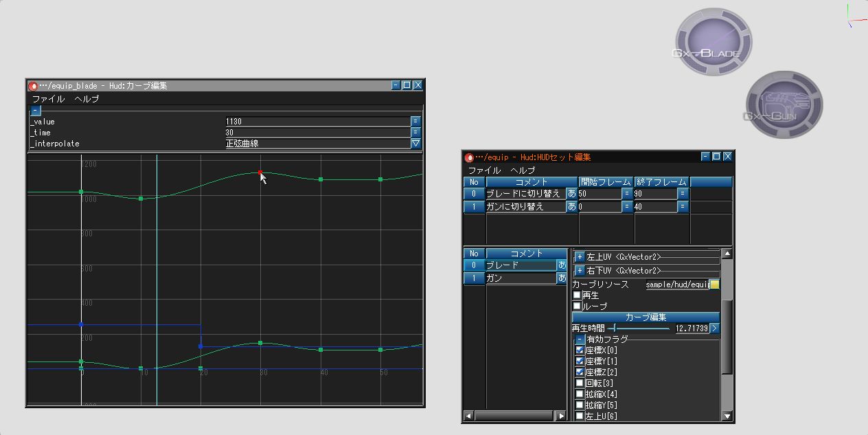
Task: Check the 回転[3] checkbox
Action: pyautogui.click(x=580, y=383)
